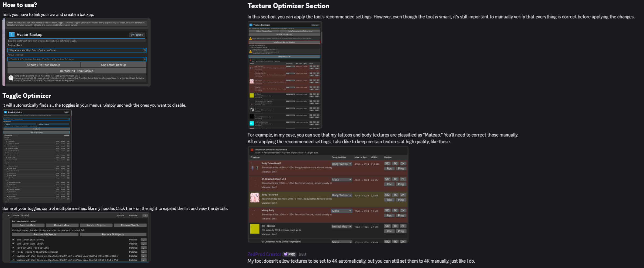Set !00 - Normal to 1K size

pyautogui.click(x=395, y=226)
